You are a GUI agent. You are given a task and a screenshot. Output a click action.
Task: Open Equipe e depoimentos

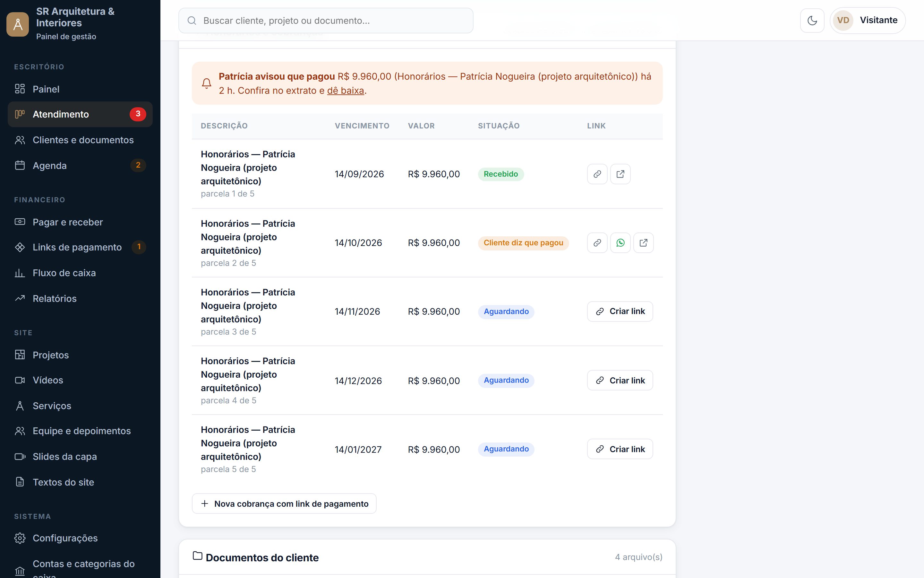(80, 431)
